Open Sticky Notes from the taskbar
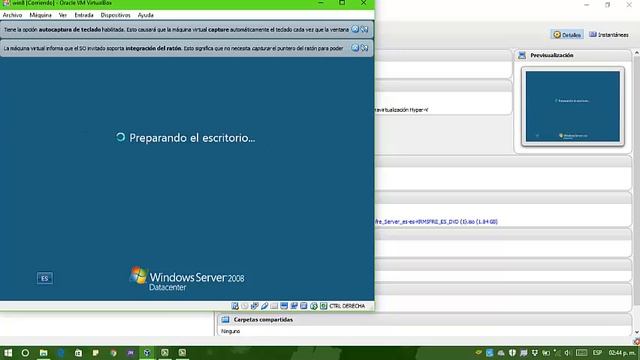 pos(96,353)
